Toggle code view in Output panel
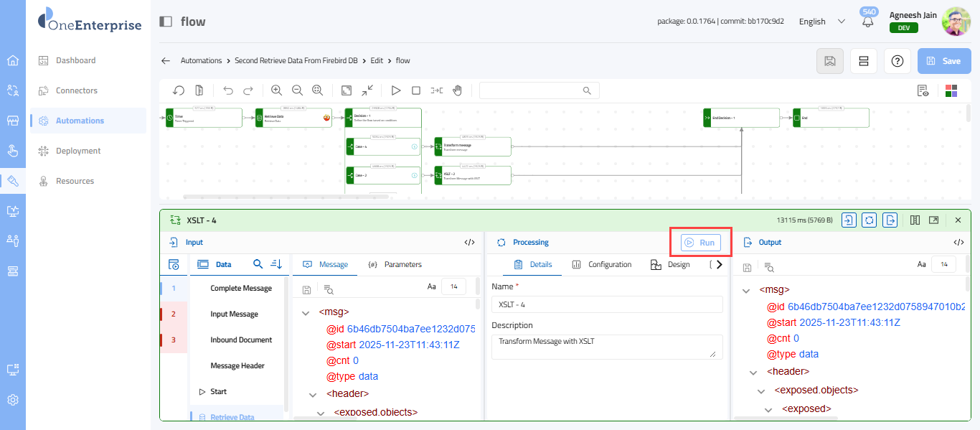980x430 pixels. (958, 243)
